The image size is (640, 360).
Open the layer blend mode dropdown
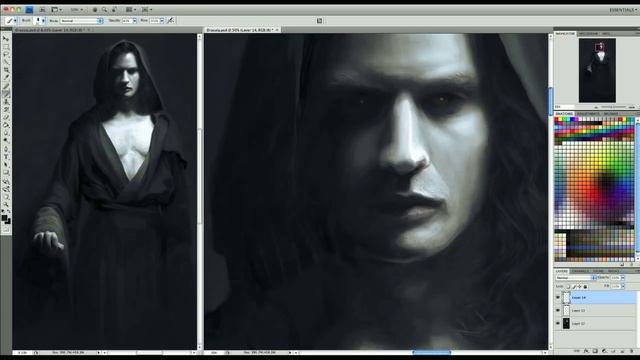tap(576, 278)
